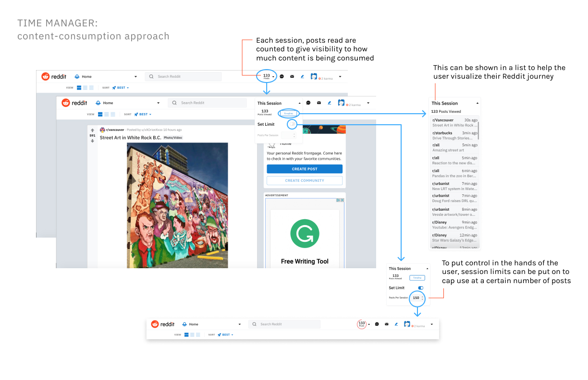Click pencil create-post icon in bottom header

(x=396, y=324)
